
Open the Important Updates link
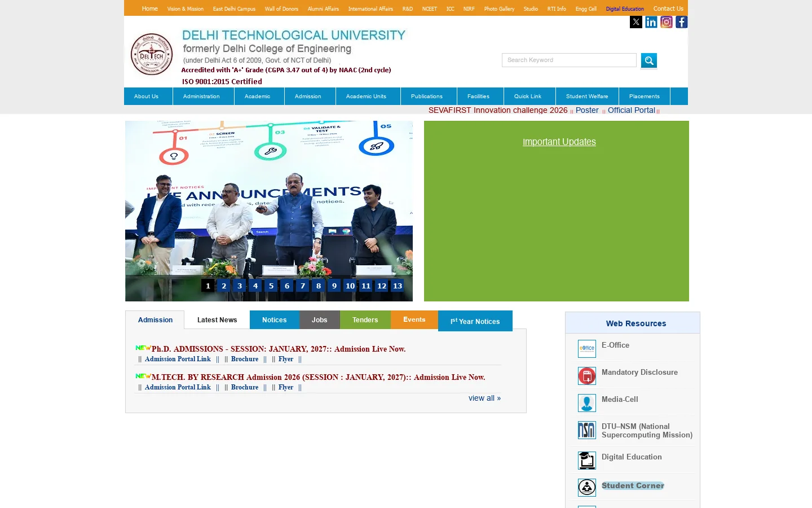click(559, 142)
